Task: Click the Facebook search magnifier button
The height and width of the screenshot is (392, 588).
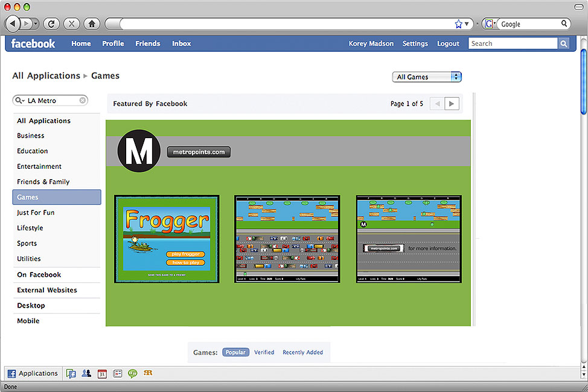Action: [x=563, y=43]
